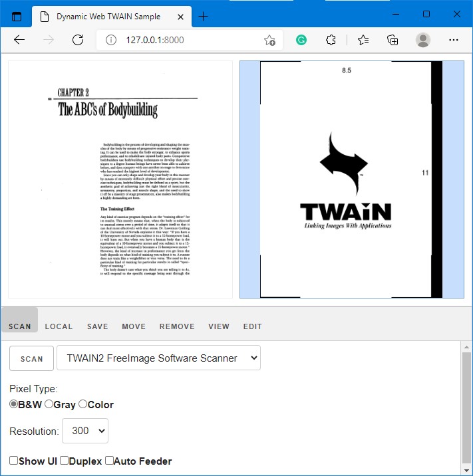Switch to the SAVE tab
The width and height of the screenshot is (473, 476).
click(97, 326)
